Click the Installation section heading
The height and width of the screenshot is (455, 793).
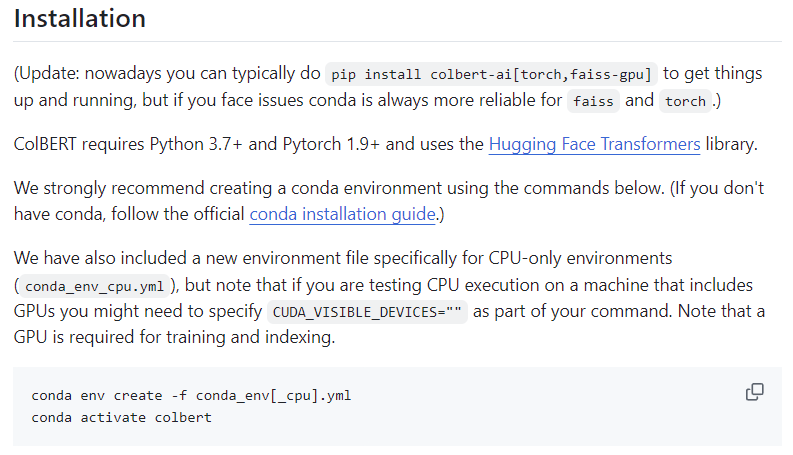coord(80,19)
